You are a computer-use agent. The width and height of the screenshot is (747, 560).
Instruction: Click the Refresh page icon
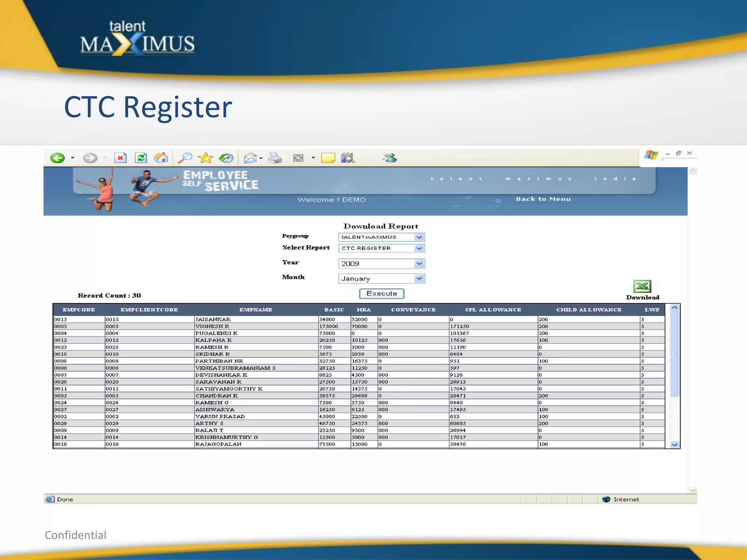141,158
